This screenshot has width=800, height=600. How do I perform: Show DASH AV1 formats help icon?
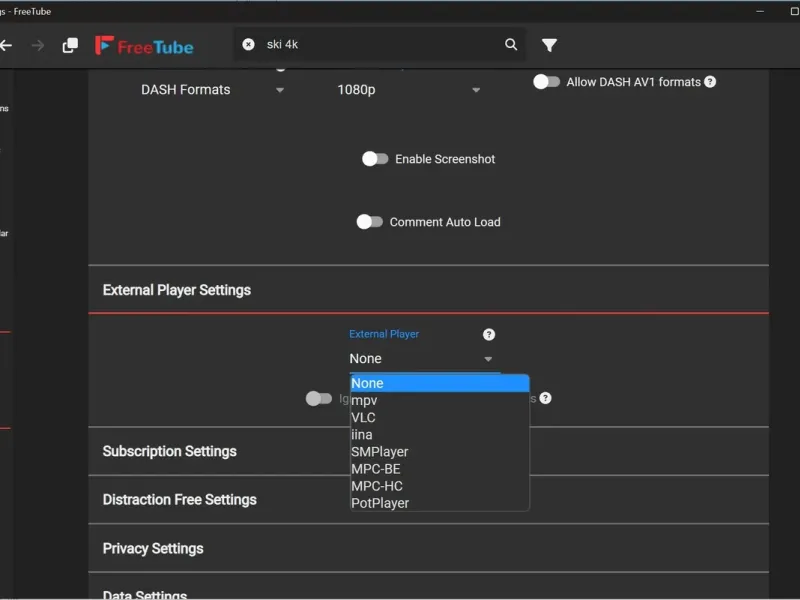[x=710, y=82]
